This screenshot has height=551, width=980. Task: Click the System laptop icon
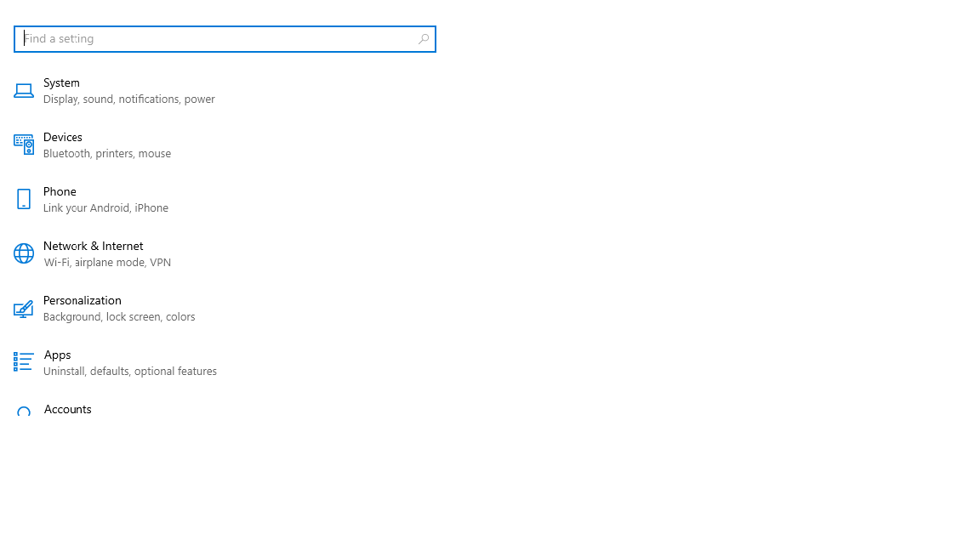pyautogui.click(x=24, y=91)
